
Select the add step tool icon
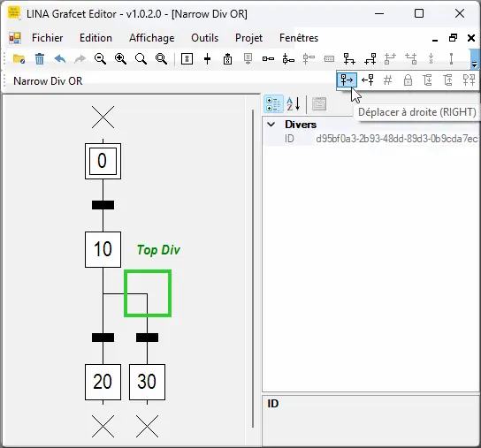[x=187, y=58]
